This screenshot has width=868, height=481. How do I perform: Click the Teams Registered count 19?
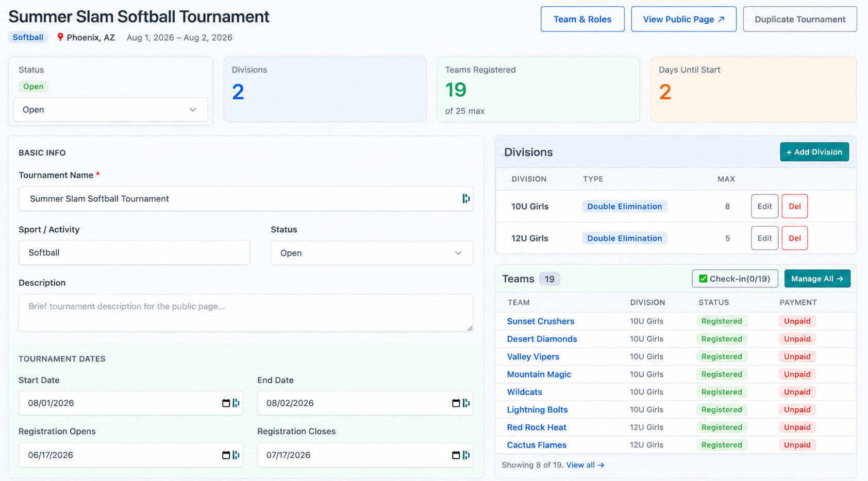point(456,90)
